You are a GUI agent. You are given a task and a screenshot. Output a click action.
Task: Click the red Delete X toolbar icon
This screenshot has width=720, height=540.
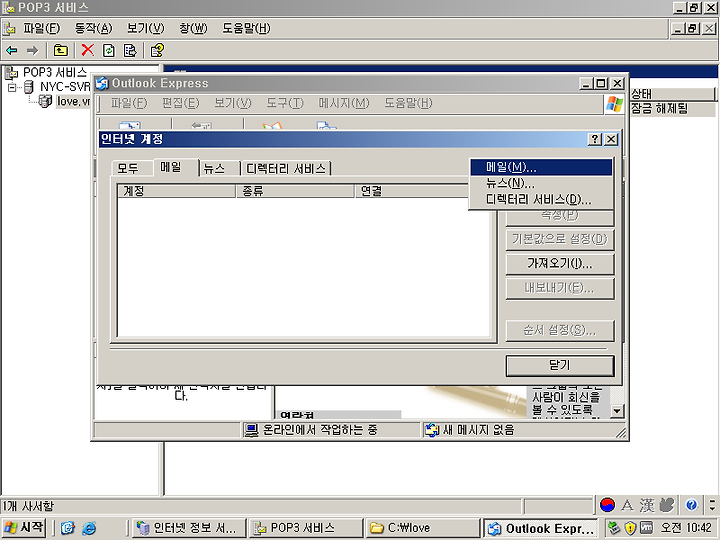[87, 50]
